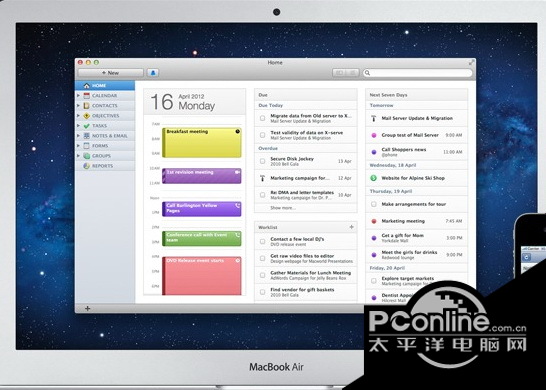Check off Migrate data from Old server task
Image resolution: width=546 pixels, height=390 pixels.
click(263, 118)
